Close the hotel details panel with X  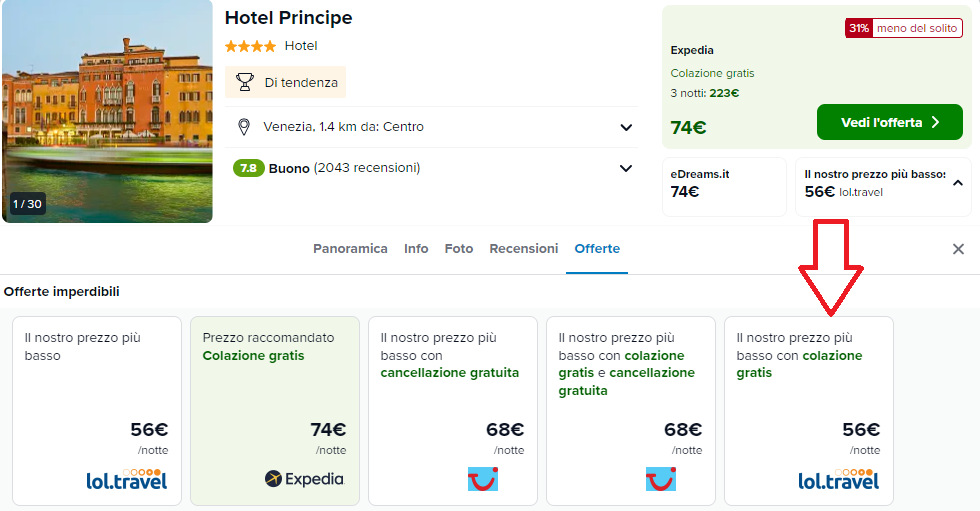pos(958,249)
